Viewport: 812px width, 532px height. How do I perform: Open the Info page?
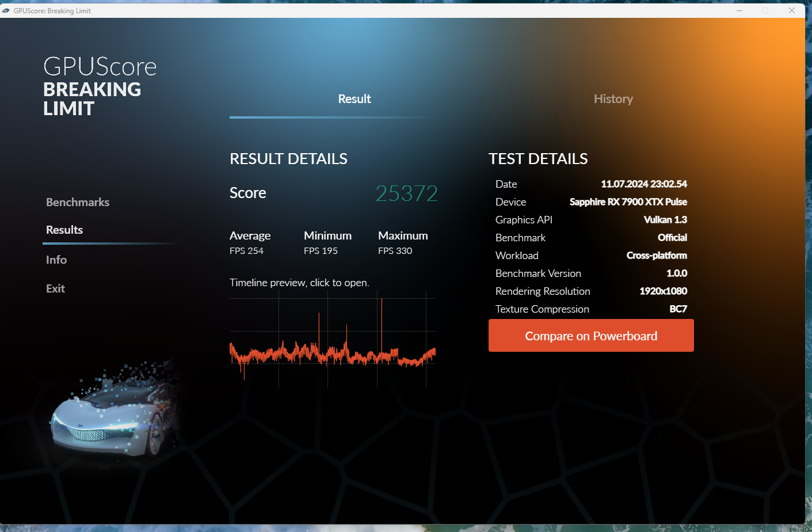56,260
